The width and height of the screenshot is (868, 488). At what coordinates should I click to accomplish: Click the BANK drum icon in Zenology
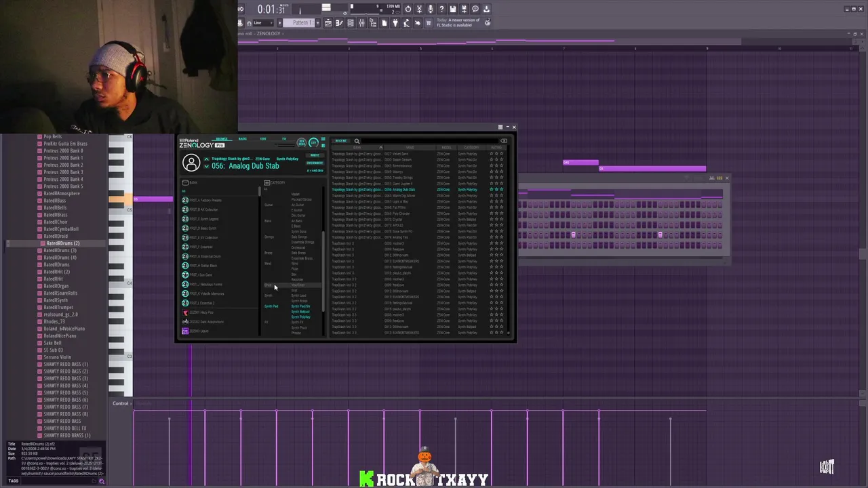coord(185,182)
